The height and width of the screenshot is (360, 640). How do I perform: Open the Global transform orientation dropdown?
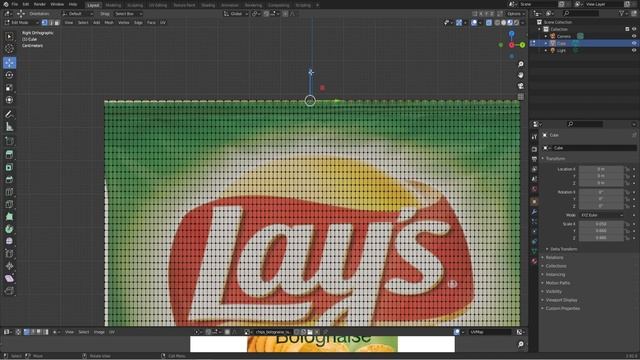236,14
